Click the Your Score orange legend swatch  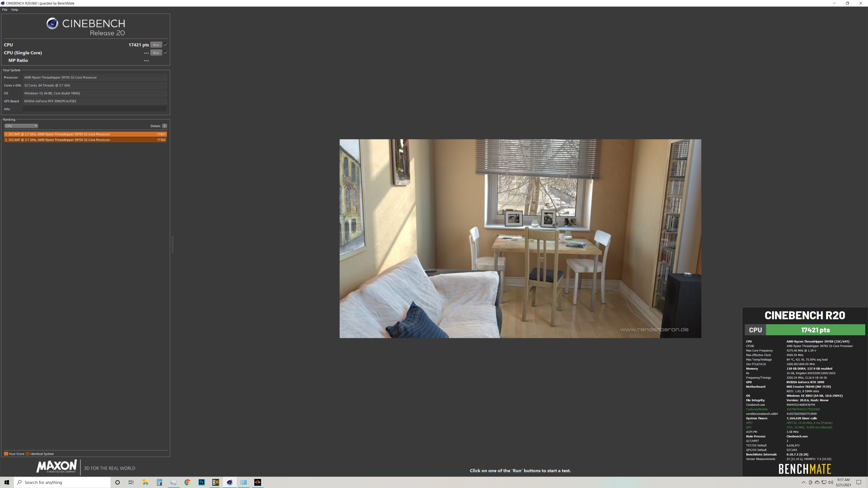(x=6, y=454)
